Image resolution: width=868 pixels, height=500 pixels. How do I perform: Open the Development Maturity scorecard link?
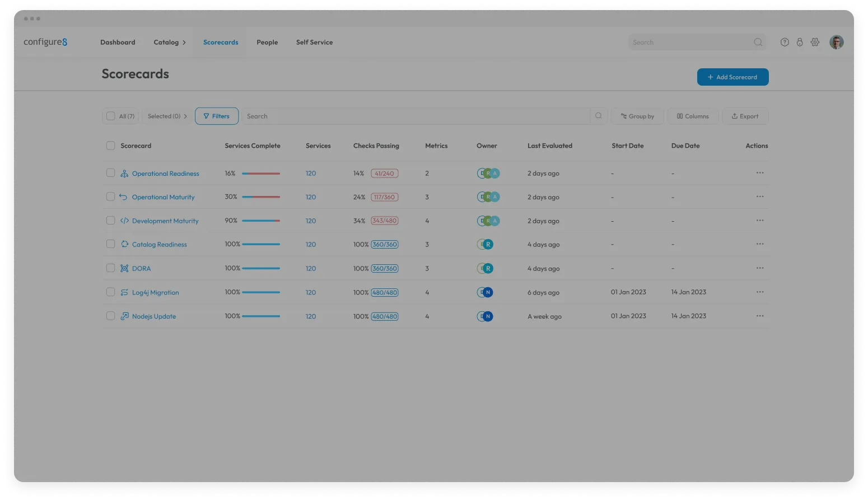(165, 221)
